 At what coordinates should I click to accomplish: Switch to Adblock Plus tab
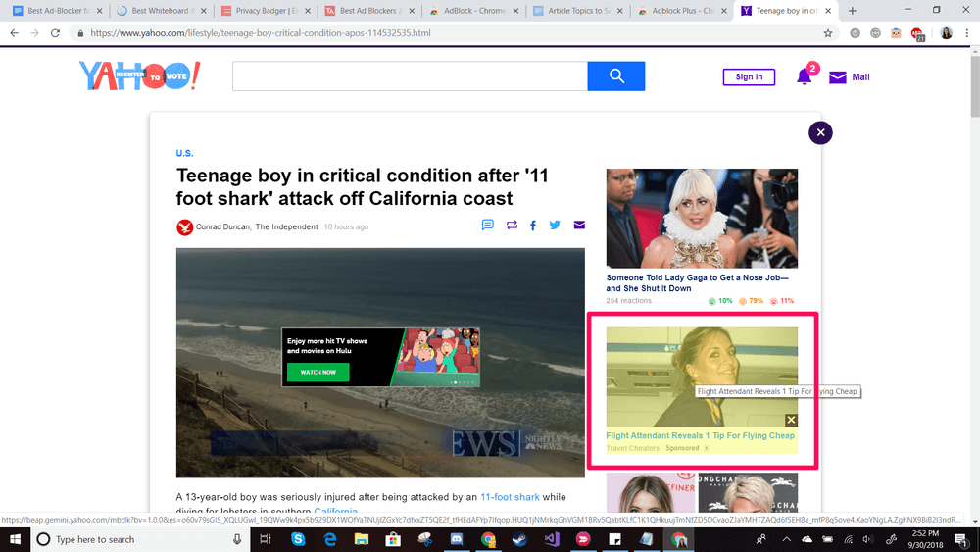[x=682, y=11]
